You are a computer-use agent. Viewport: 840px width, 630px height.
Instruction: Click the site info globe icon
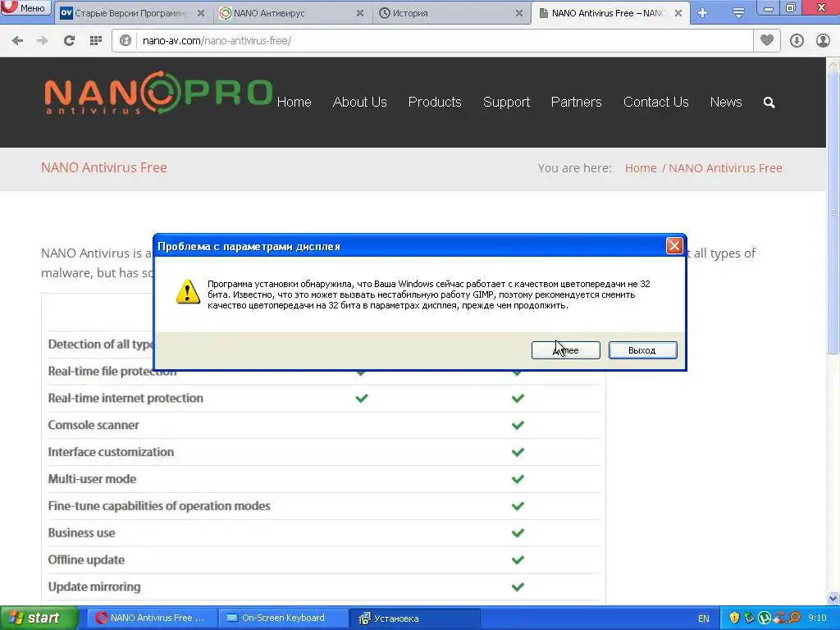pyautogui.click(x=126, y=41)
